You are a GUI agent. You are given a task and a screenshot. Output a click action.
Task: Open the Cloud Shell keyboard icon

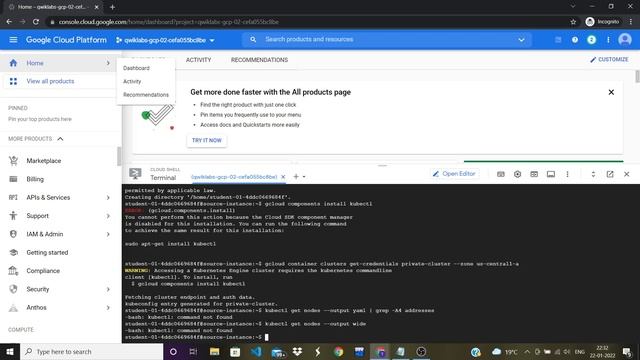point(501,174)
